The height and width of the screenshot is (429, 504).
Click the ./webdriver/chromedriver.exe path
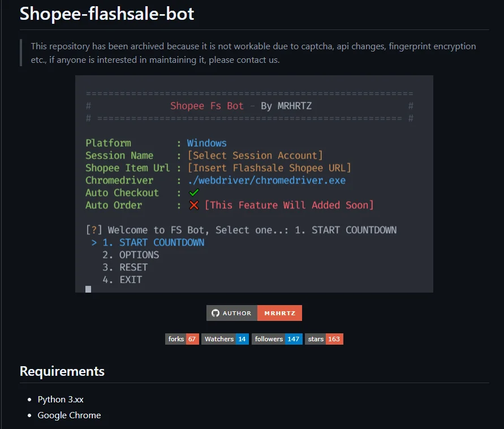pyautogui.click(x=267, y=181)
